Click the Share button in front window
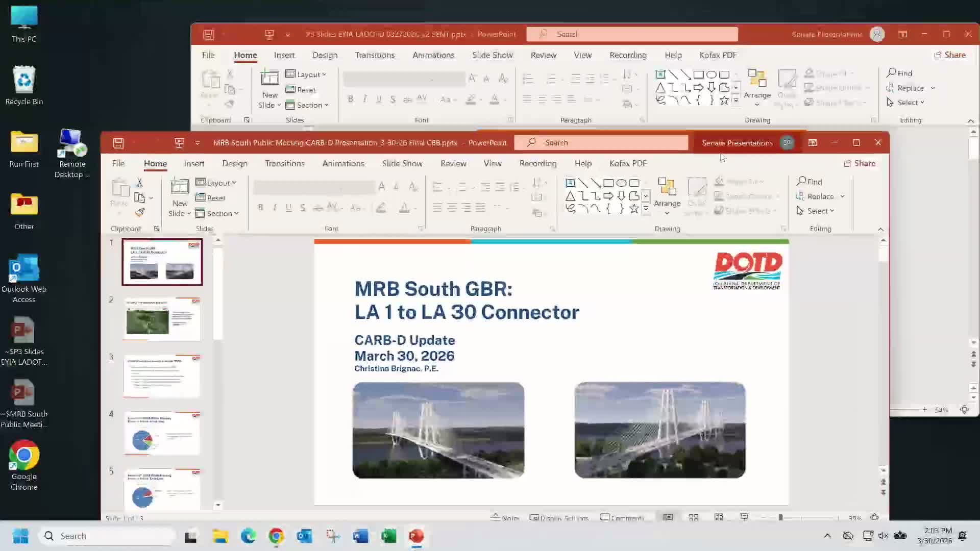Image resolution: width=980 pixels, height=551 pixels. point(860,163)
